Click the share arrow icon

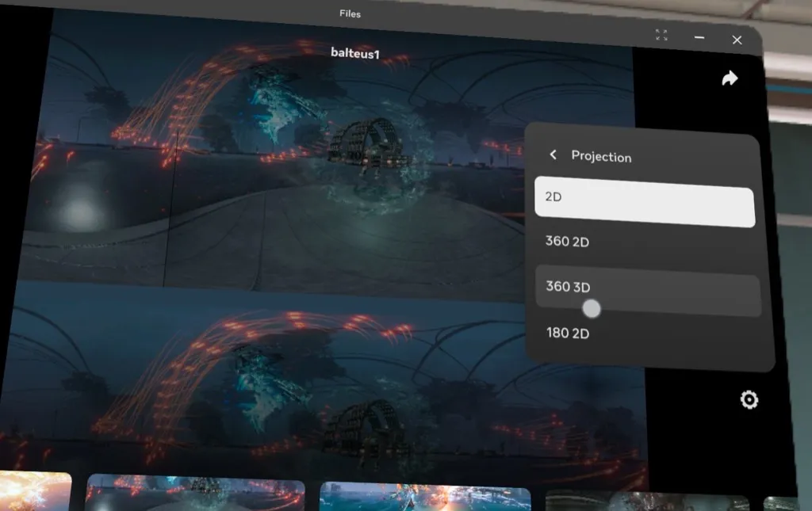pyautogui.click(x=730, y=78)
